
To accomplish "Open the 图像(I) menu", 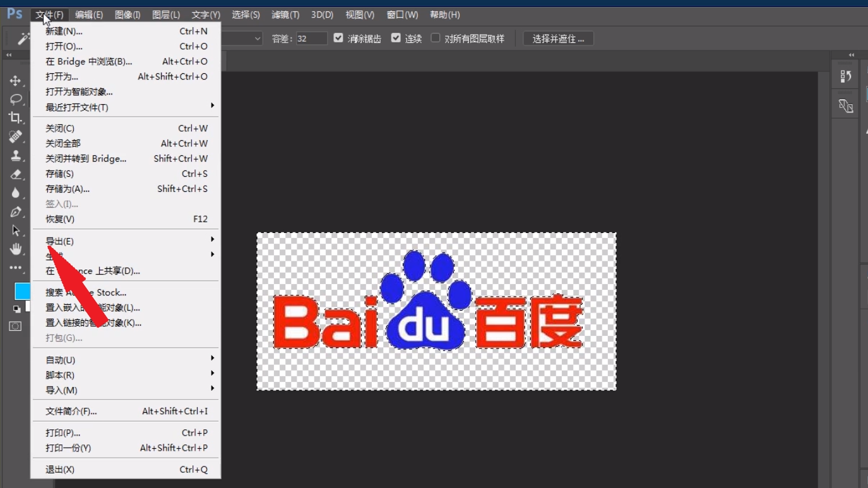I will pyautogui.click(x=128, y=14).
